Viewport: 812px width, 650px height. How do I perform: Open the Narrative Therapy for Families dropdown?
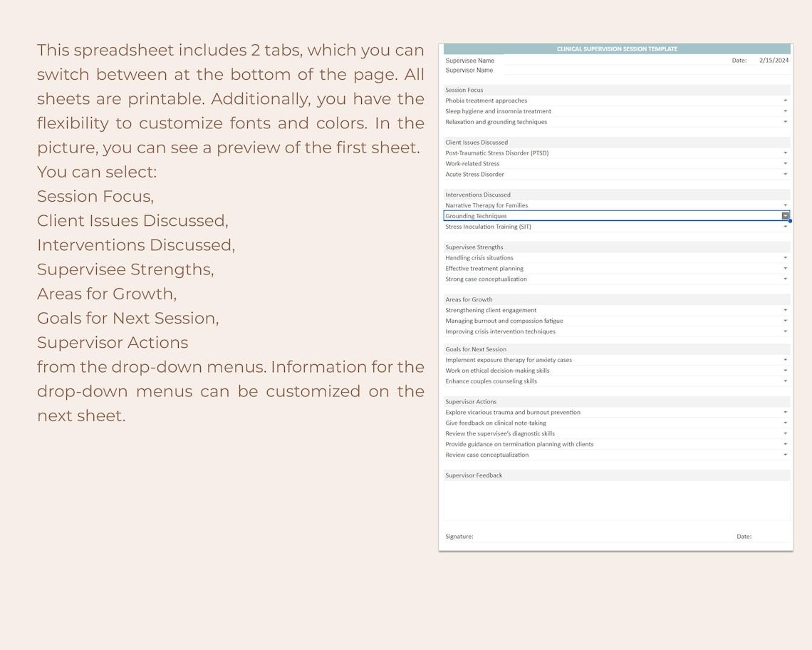(x=785, y=205)
